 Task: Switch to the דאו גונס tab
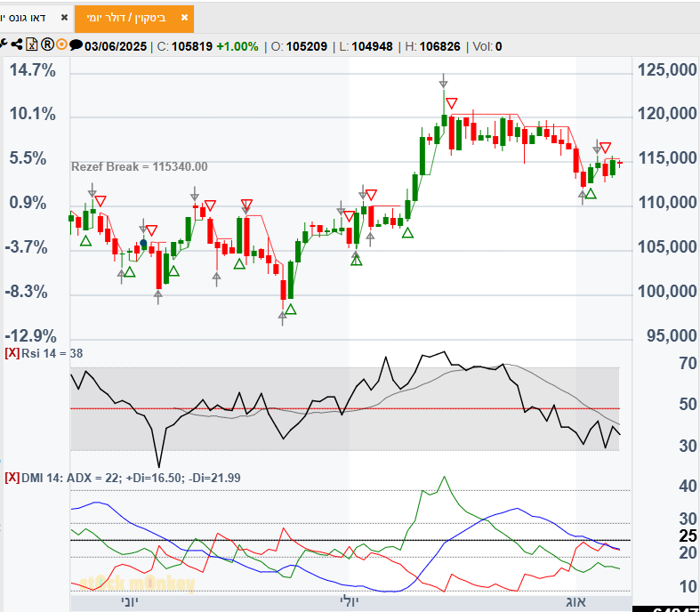coord(25,18)
